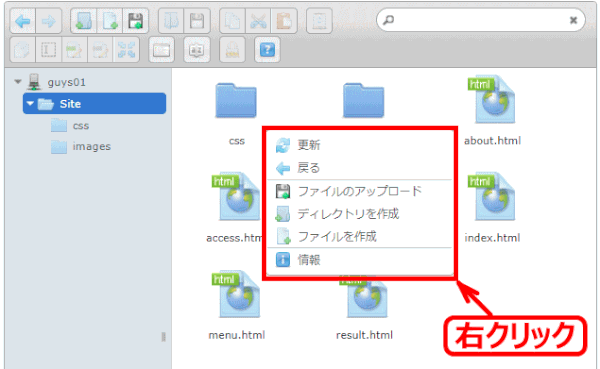The height and width of the screenshot is (369, 600).
Task: Click the Back arrow toolbar icon
Action: click(x=23, y=21)
